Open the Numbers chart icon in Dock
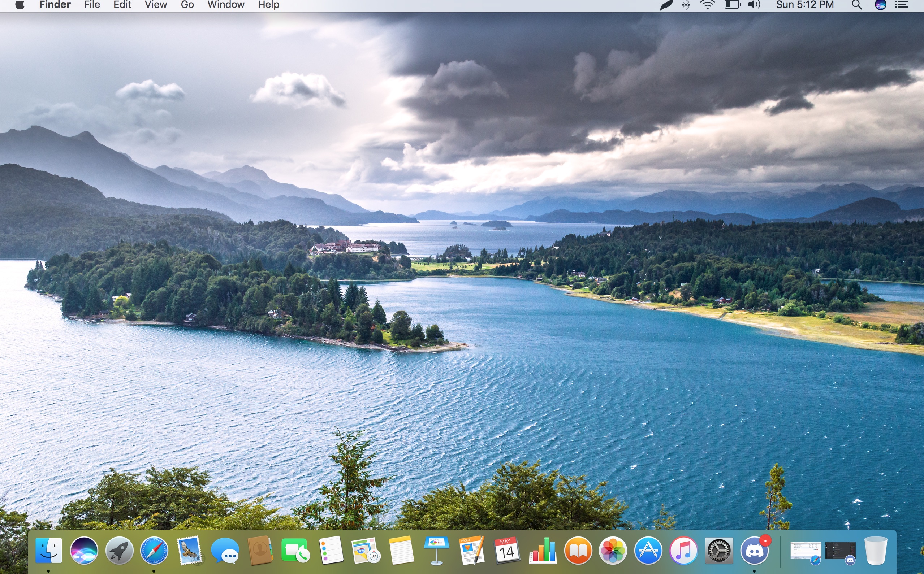The image size is (924, 574). 542,550
